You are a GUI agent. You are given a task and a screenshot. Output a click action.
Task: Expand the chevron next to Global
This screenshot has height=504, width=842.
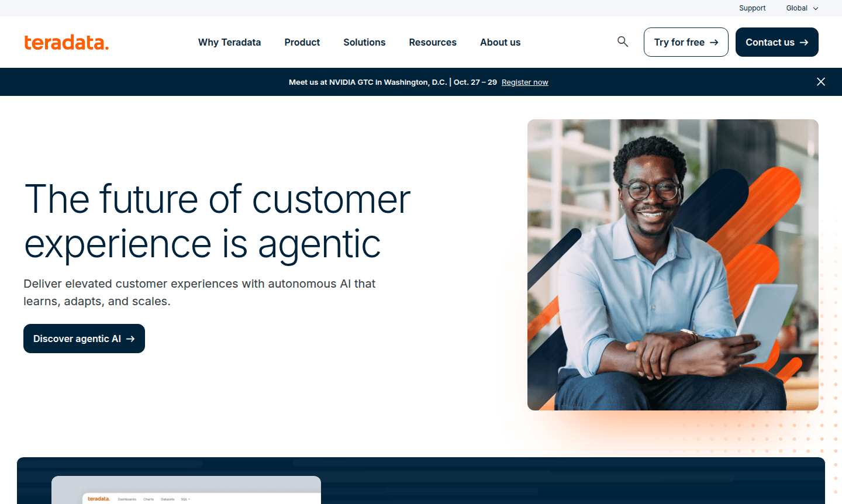click(x=815, y=8)
